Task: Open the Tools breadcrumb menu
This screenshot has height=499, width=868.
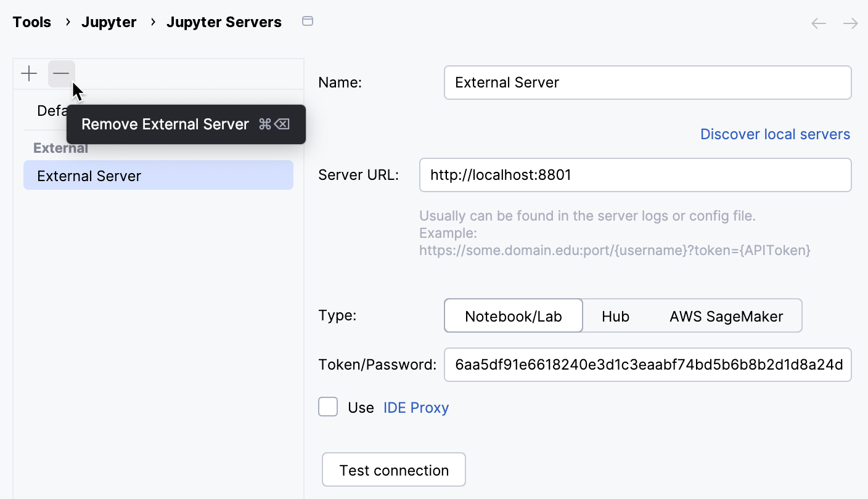Action: pyautogui.click(x=31, y=22)
